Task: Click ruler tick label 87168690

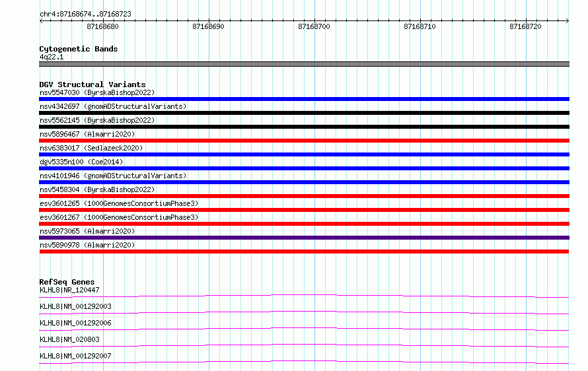Action: 208,26
